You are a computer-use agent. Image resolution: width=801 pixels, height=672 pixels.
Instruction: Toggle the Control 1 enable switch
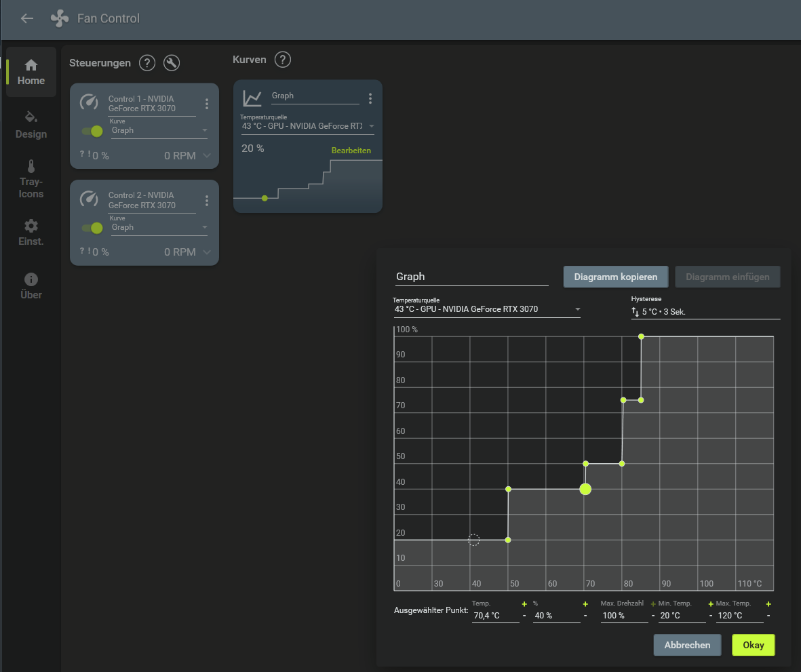[92, 132]
